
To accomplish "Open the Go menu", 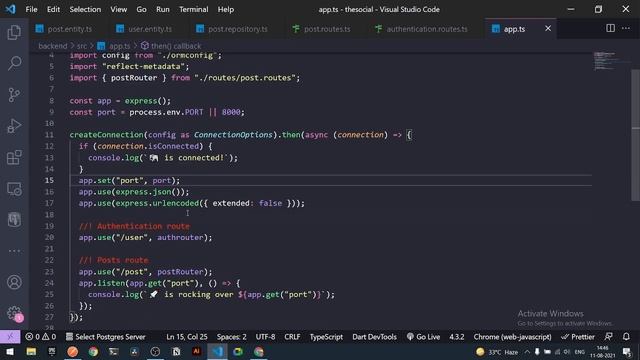I will [141, 9].
